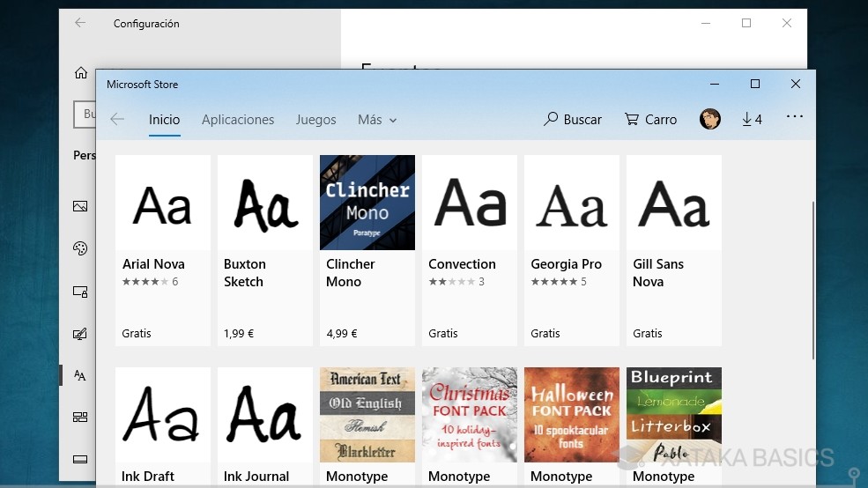Viewport: 868px width, 488px height.
Task: Maximize the Configuración window
Action: coord(746,23)
